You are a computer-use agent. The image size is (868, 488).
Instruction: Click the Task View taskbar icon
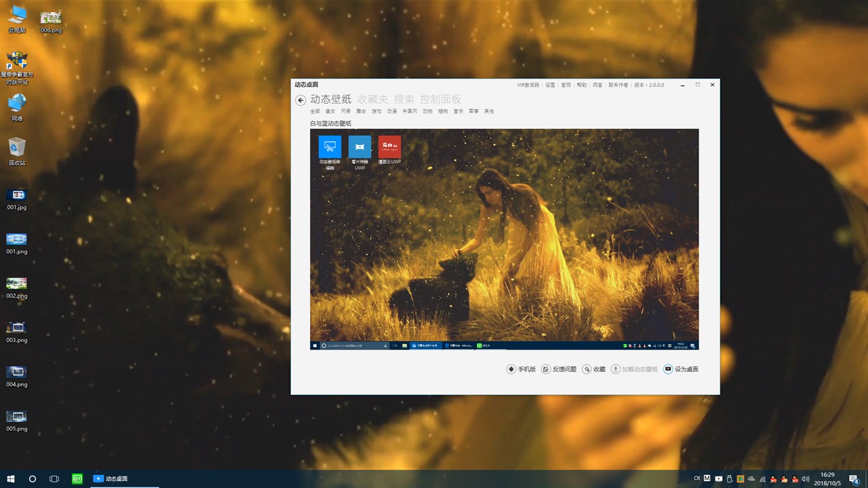54,478
